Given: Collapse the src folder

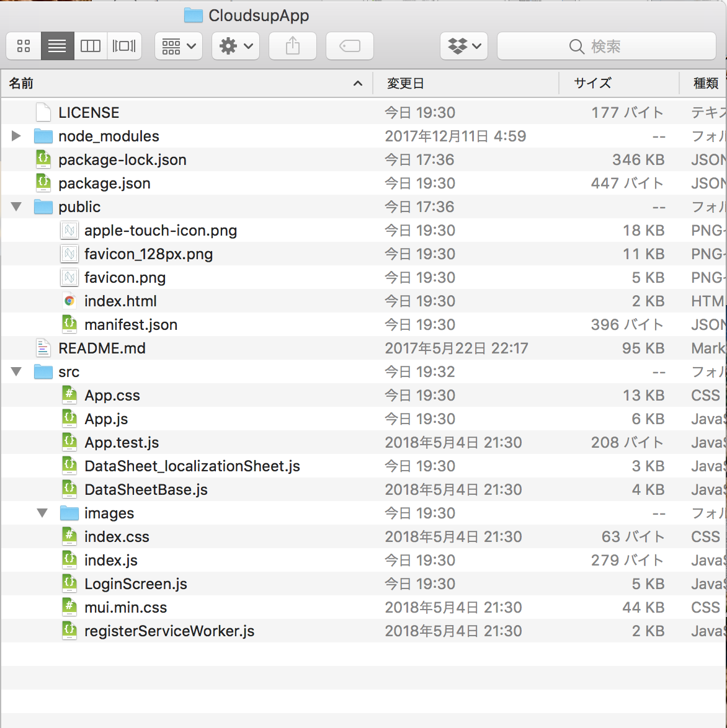Looking at the screenshot, I should [16, 371].
